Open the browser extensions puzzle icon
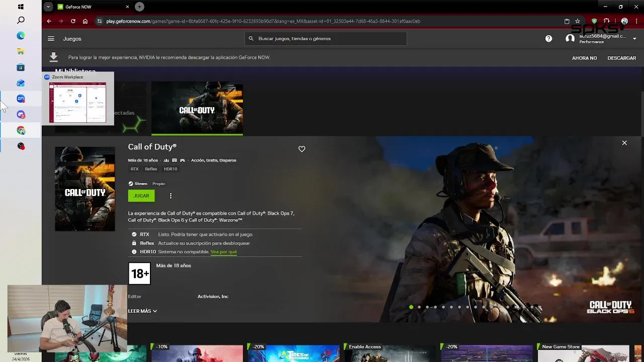The height and width of the screenshot is (362, 644). coord(607,21)
